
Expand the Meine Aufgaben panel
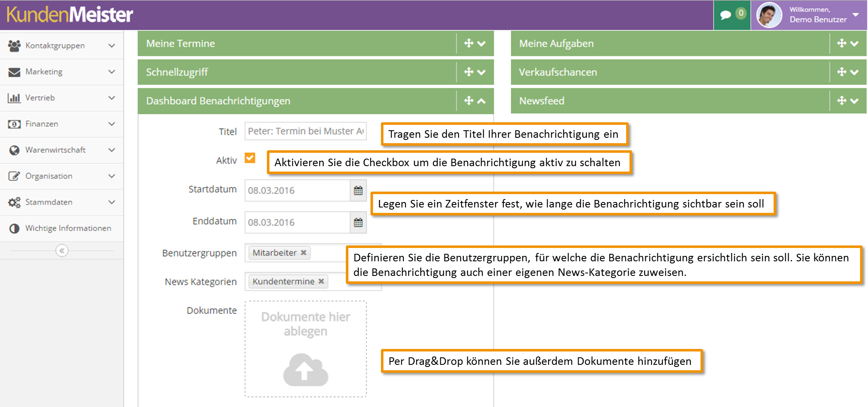point(855,43)
